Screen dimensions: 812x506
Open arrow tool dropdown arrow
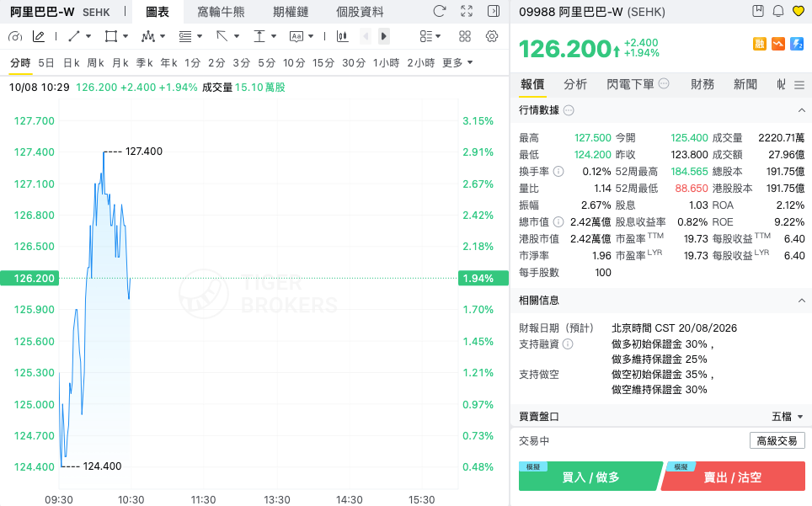click(x=237, y=36)
